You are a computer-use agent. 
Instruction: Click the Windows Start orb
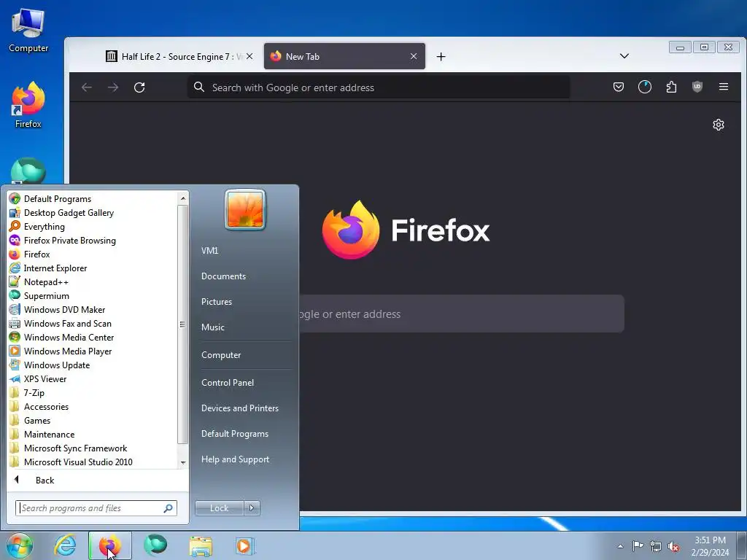coord(20,545)
